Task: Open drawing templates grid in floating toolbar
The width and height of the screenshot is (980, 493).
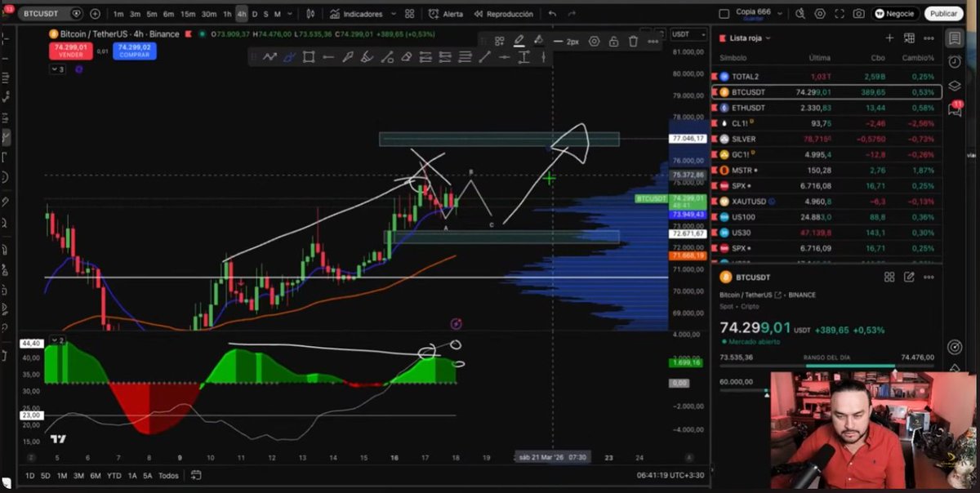Action: (x=499, y=41)
